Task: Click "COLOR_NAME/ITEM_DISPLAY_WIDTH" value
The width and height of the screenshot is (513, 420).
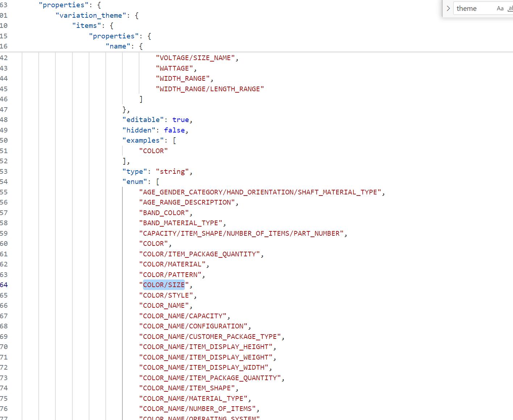Action: 204,367
